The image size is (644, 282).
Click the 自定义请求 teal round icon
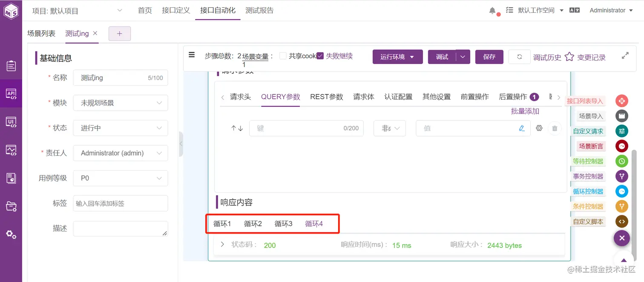coord(622,131)
